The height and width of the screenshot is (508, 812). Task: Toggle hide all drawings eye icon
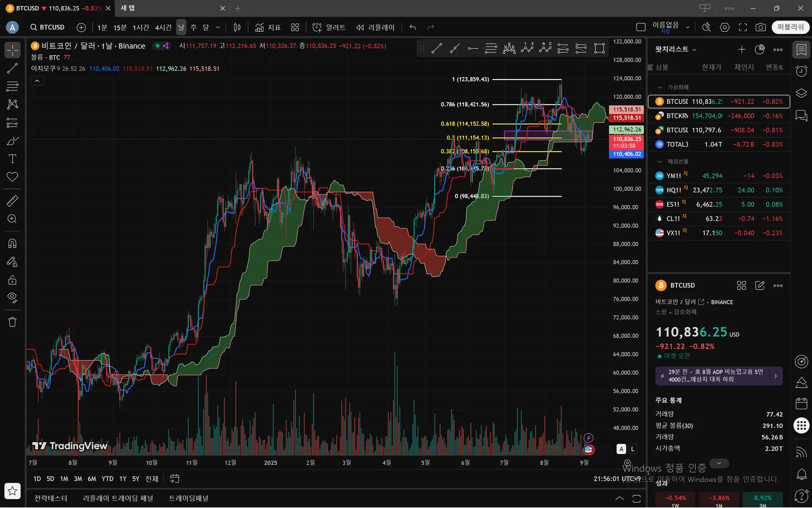[13, 298]
